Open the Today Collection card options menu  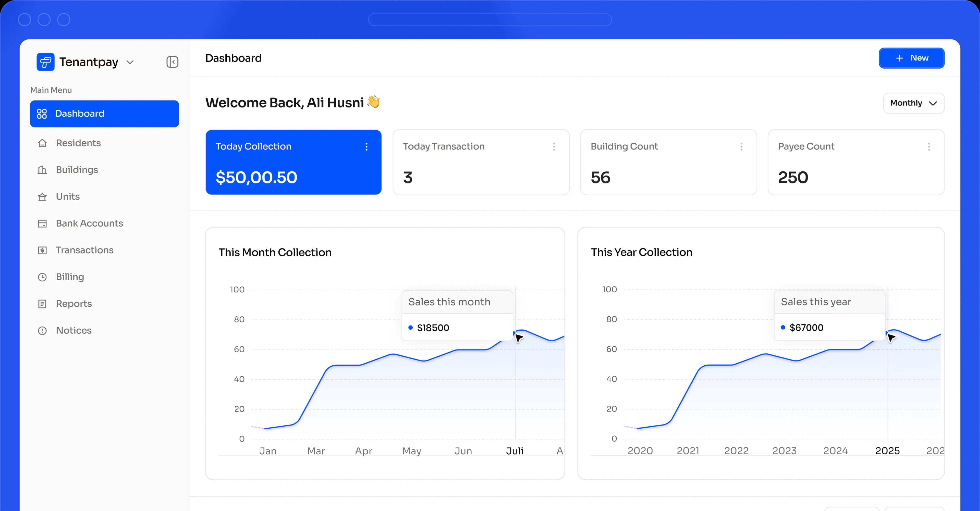(x=366, y=146)
